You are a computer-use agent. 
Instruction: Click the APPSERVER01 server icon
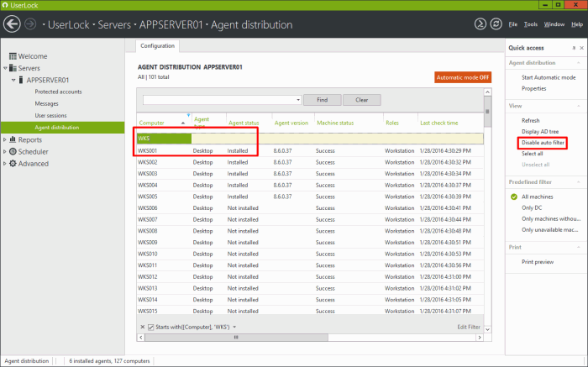pos(21,80)
